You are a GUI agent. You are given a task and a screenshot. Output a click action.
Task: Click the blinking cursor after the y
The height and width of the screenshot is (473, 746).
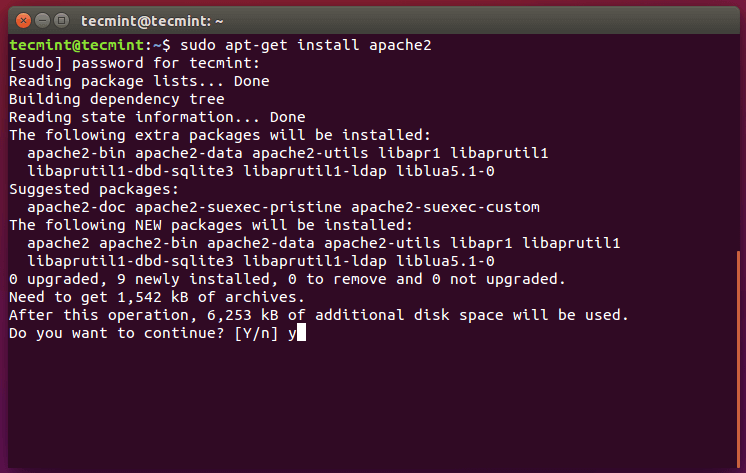[x=301, y=333]
